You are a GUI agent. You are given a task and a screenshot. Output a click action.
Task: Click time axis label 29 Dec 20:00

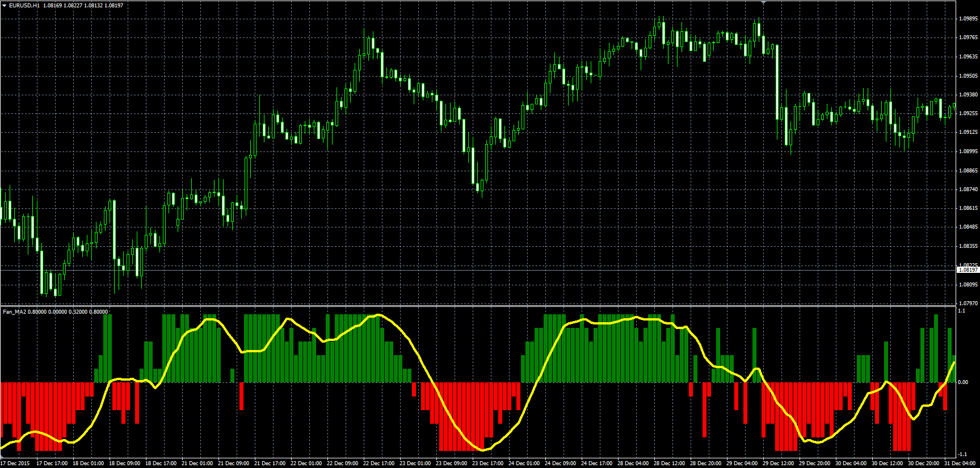point(814,463)
